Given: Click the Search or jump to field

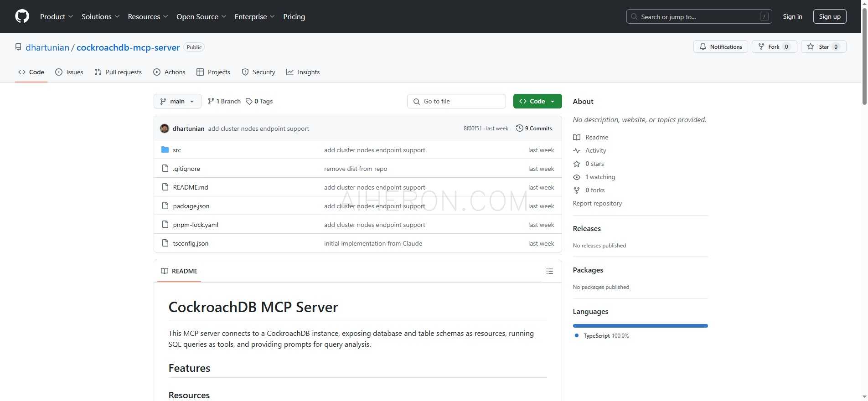Looking at the screenshot, I should pos(699,16).
